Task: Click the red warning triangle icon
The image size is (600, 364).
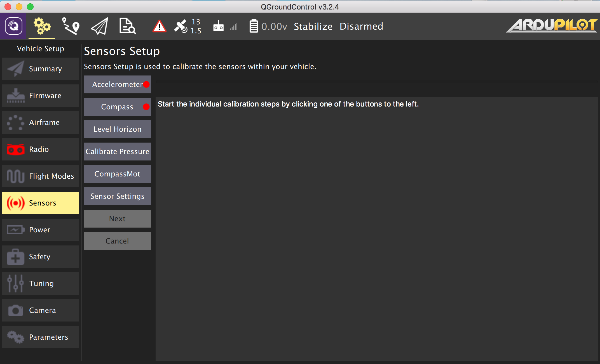Action: (159, 27)
